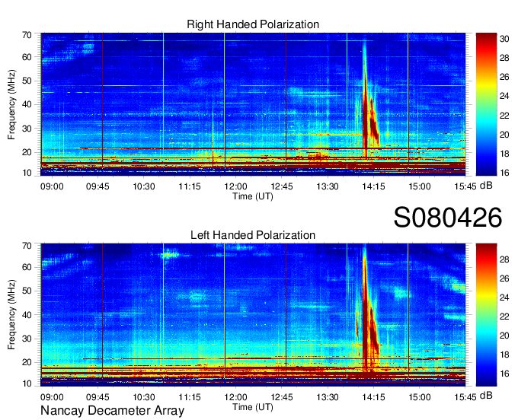Click 70 MHz tick of left-handed plot
The width and height of the screenshot is (518, 420).
[27, 246]
